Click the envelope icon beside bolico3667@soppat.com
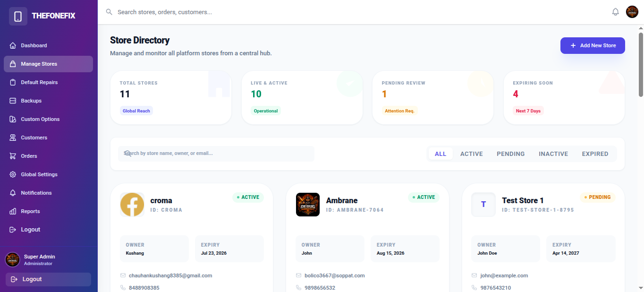Viewport: 644px width, 292px height. (x=299, y=275)
